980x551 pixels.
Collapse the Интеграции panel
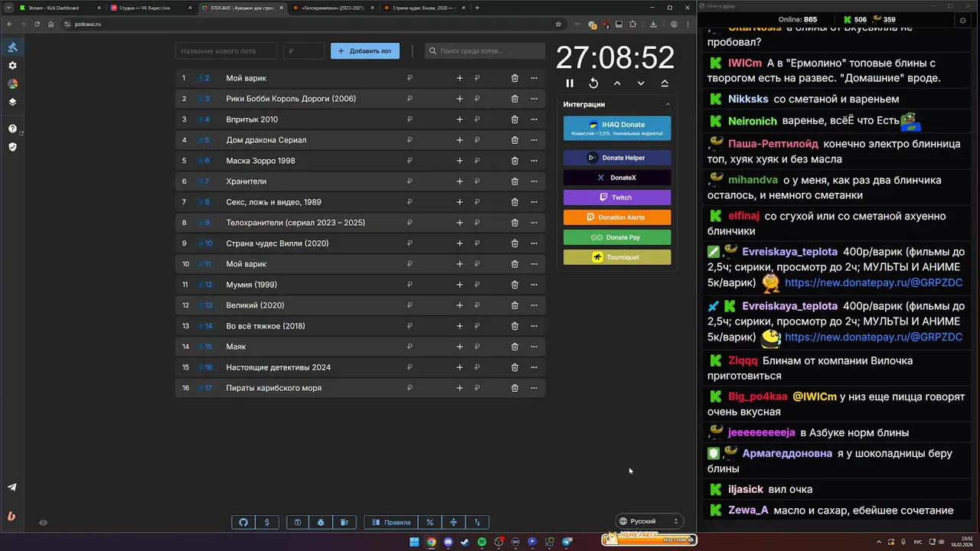[668, 104]
